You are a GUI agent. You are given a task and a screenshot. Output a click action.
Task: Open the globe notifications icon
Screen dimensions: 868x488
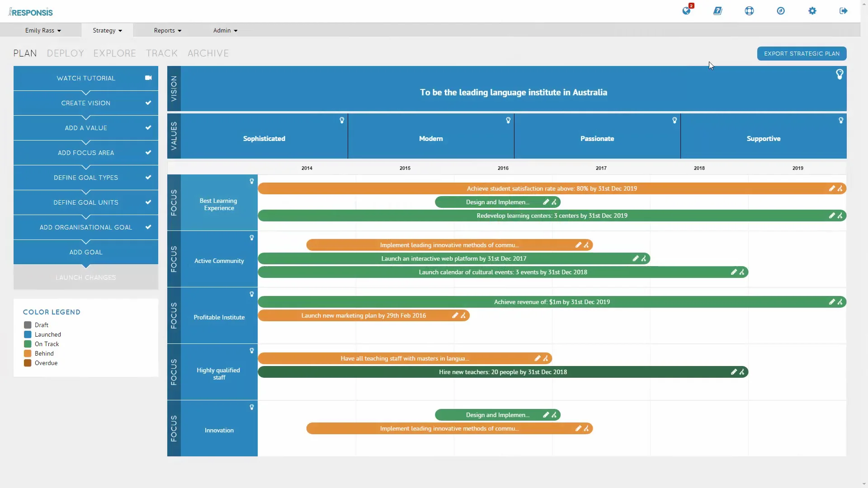(x=686, y=11)
